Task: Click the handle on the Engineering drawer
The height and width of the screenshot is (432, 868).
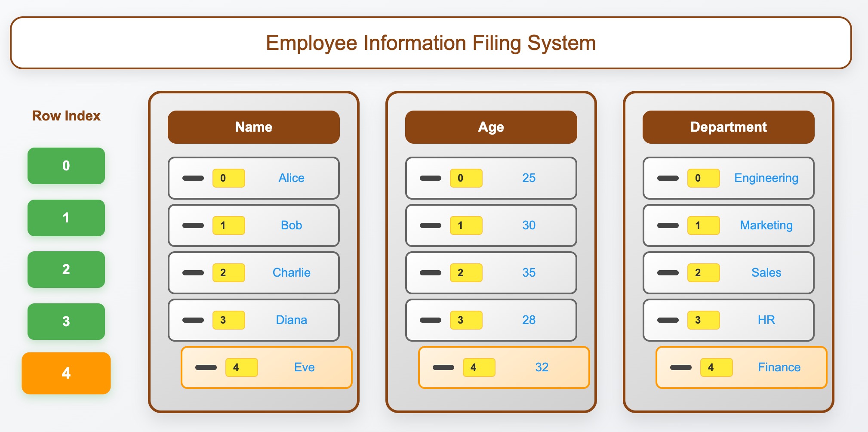Action: click(668, 178)
